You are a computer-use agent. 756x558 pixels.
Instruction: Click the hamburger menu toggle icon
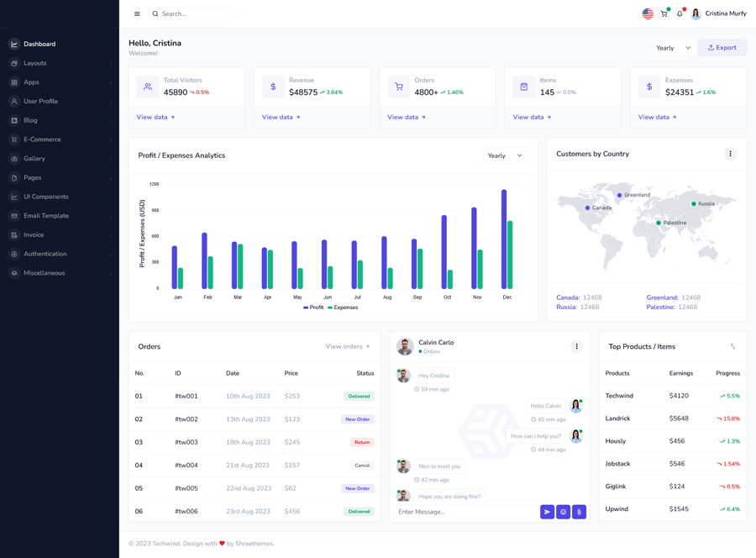(x=137, y=14)
